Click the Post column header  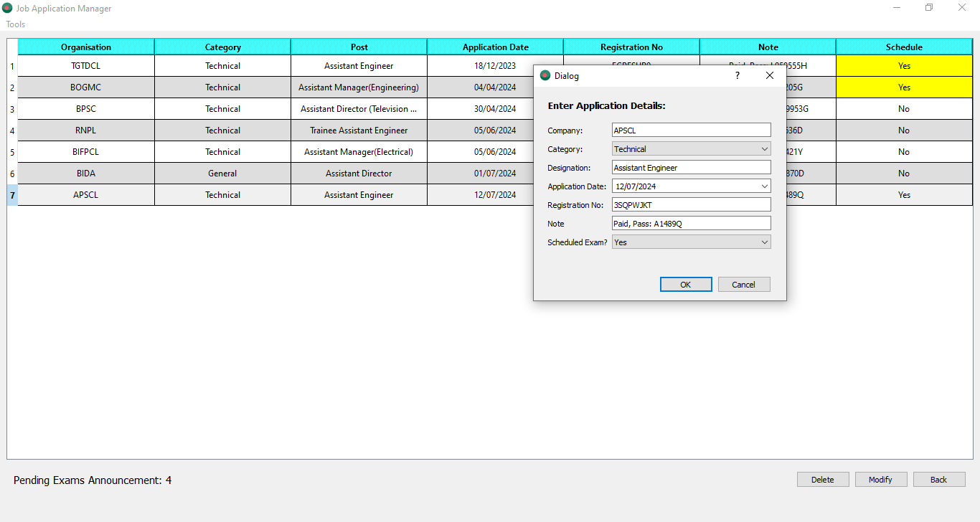coord(359,47)
